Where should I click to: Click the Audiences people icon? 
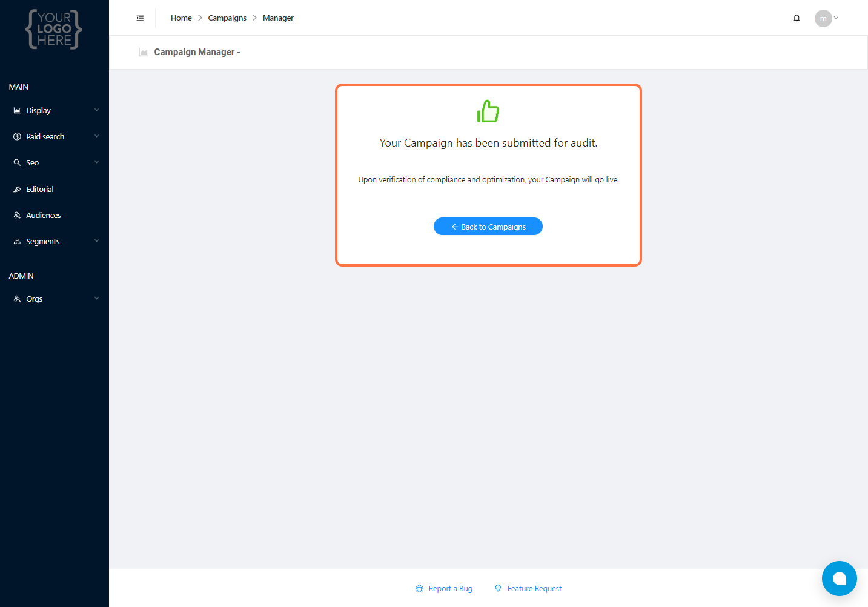tap(17, 216)
